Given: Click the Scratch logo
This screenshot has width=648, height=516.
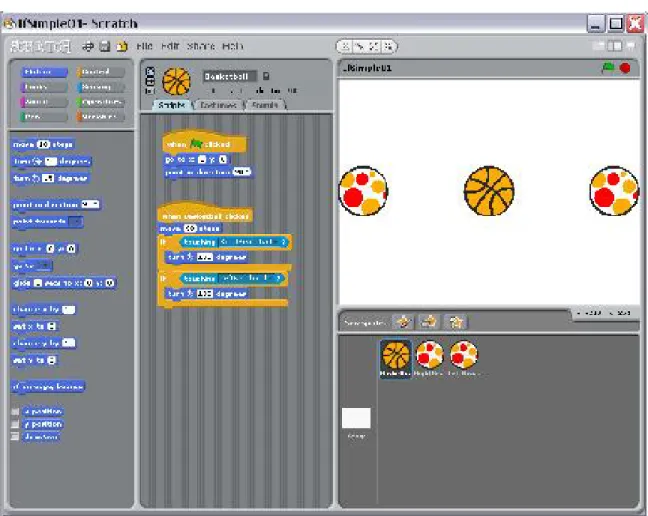Looking at the screenshot, I should tap(40, 46).
